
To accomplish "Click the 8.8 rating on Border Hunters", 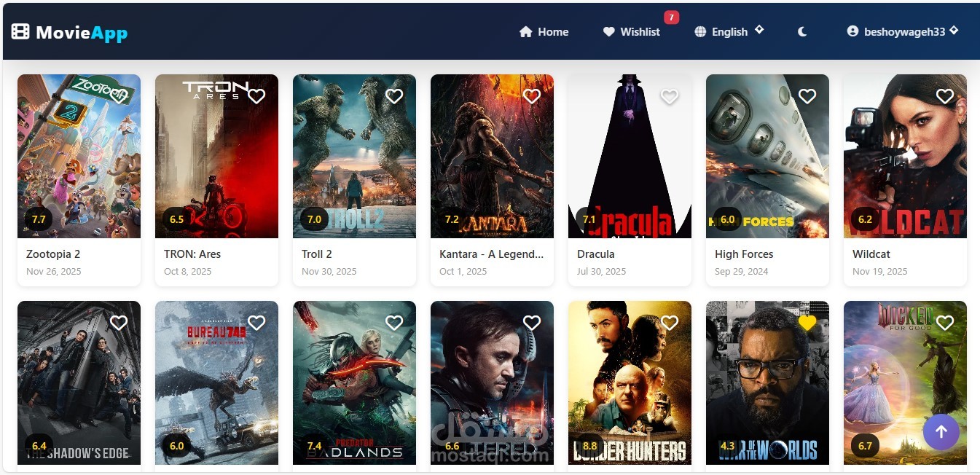I will 589,446.
